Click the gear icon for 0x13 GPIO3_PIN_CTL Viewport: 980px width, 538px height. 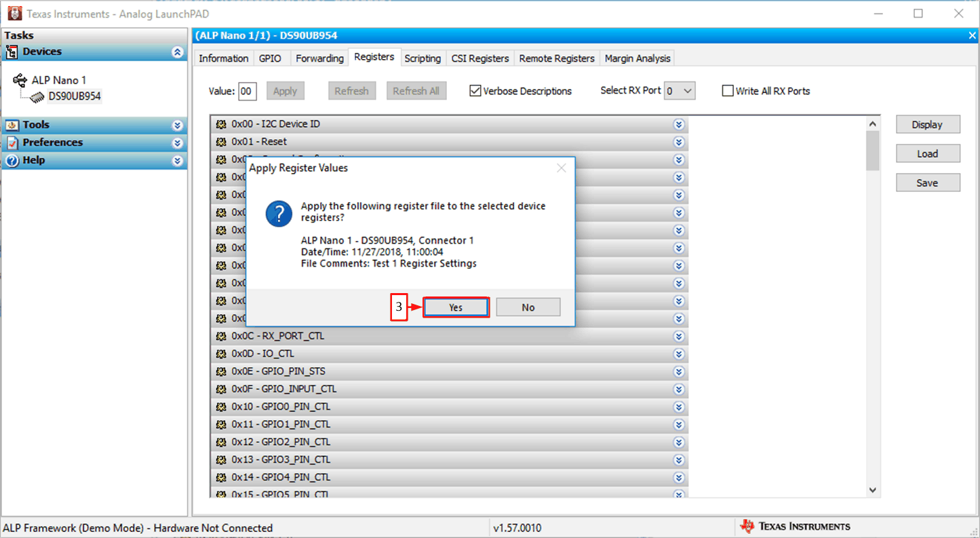click(x=220, y=459)
